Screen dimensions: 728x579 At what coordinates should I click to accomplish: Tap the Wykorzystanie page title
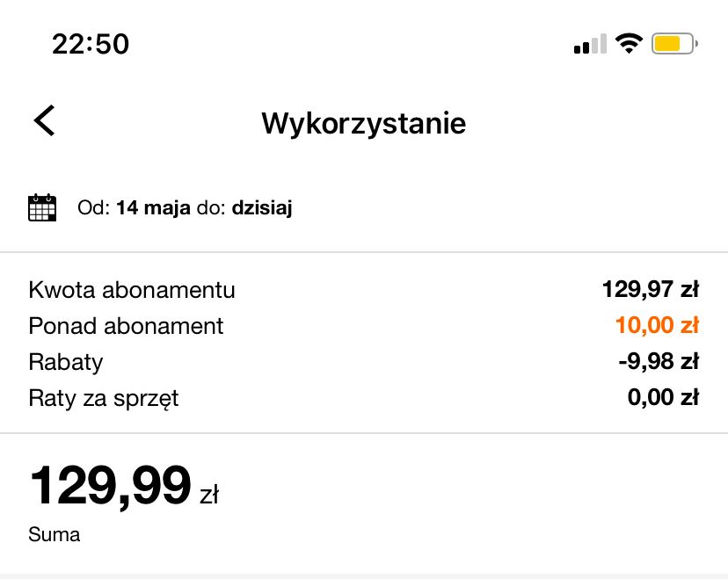tap(363, 124)
